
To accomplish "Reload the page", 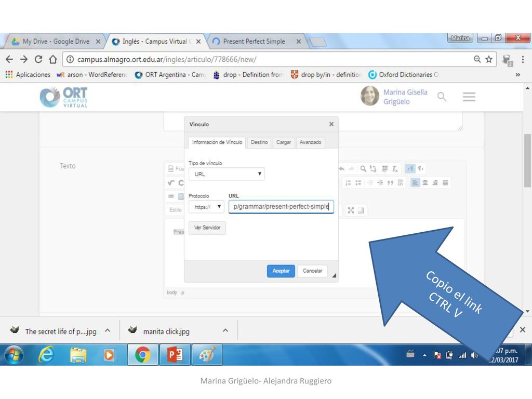I will tap(38, 59).
